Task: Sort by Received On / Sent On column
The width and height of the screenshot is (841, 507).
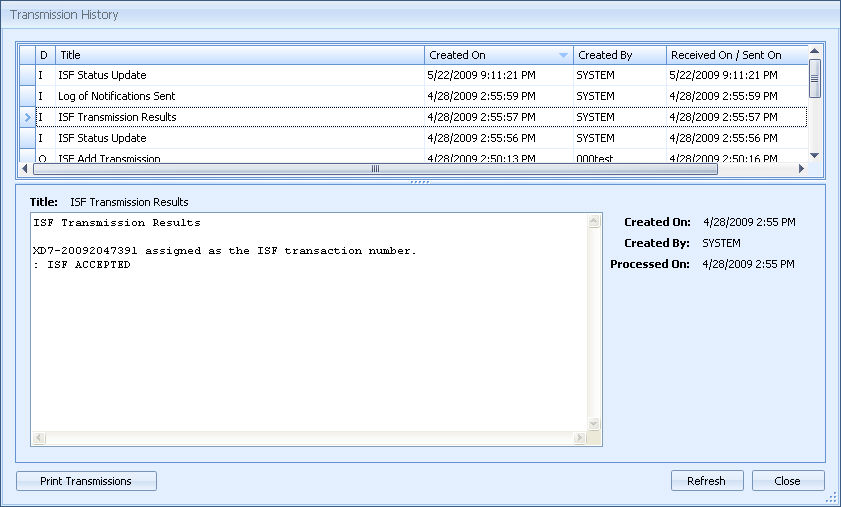Action: 735,55
